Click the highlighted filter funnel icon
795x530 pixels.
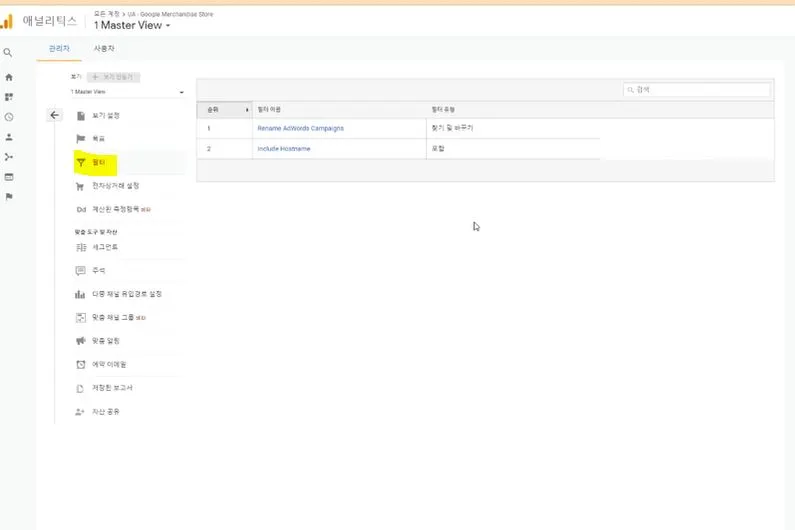[81, 163]
